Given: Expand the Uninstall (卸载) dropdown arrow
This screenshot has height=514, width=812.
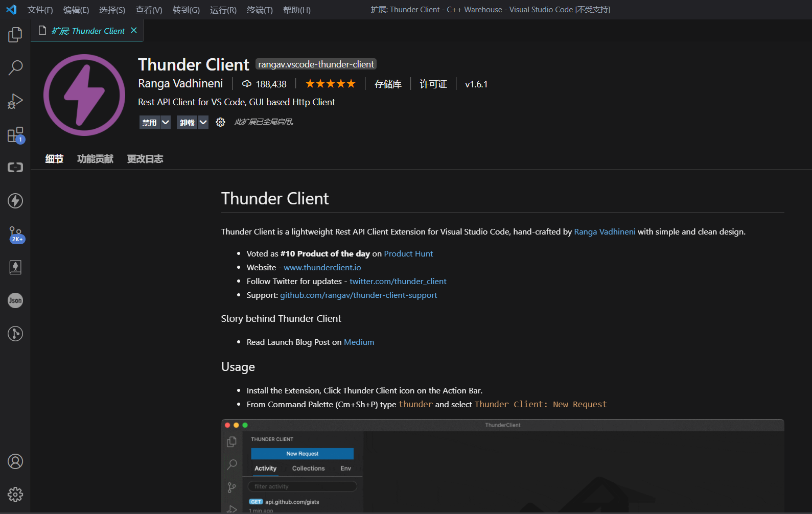Looking at the screenshot, I should (203, 122).
